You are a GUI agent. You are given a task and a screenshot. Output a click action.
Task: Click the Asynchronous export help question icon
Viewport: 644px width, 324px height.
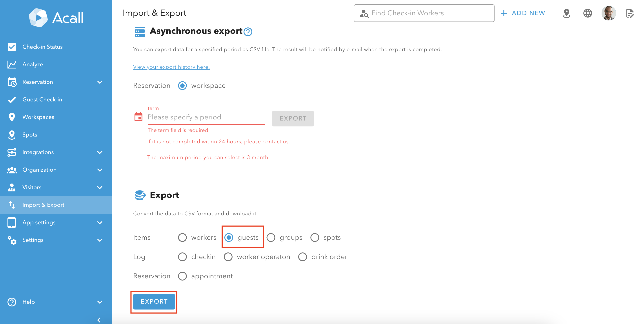(x=248, y=32)
